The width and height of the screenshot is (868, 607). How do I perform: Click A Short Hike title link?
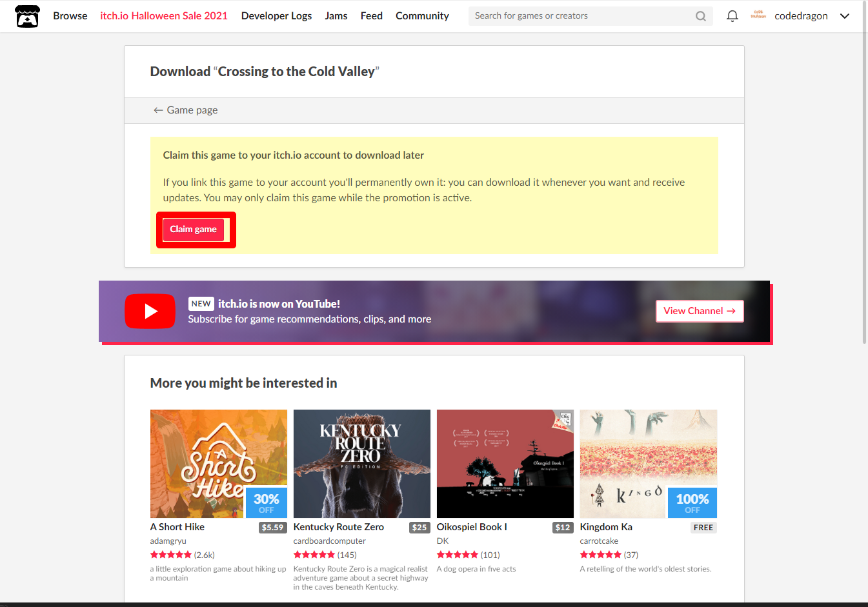pos(177,527)
